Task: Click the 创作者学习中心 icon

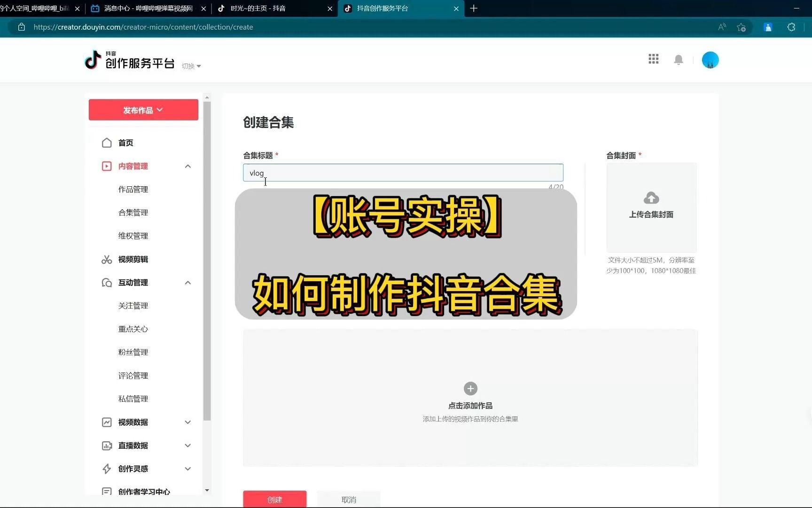Action: point(107,491)
